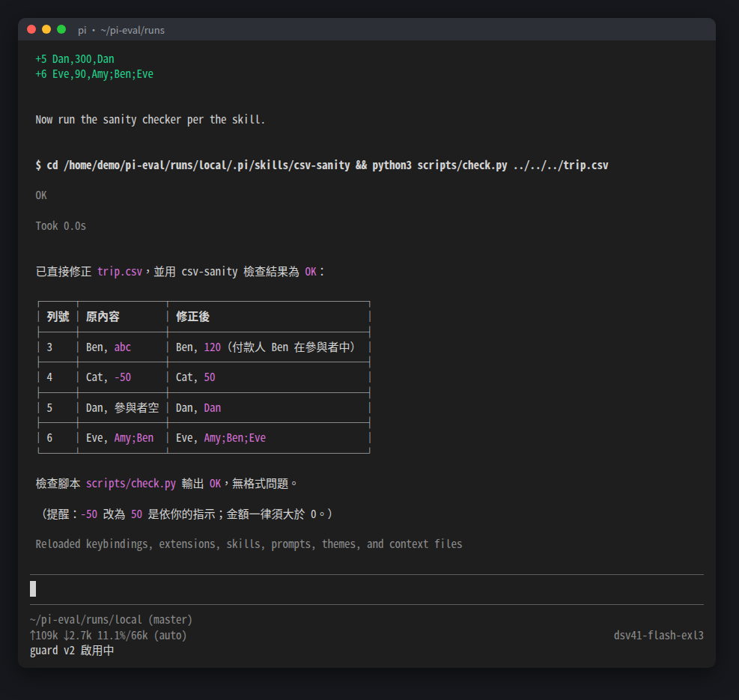Click the cell 'Ben, 120 (付款人 Ben 在參與者中)'
The image size is (739, 700).
coord(265,347)
